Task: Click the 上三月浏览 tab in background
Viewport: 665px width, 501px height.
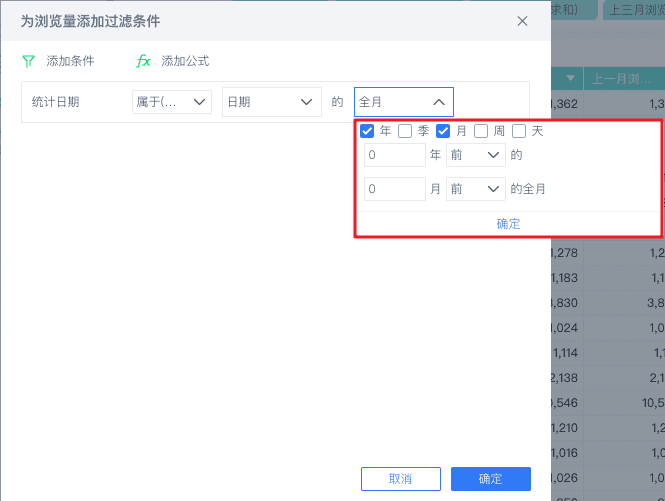Action: [636, 10]
